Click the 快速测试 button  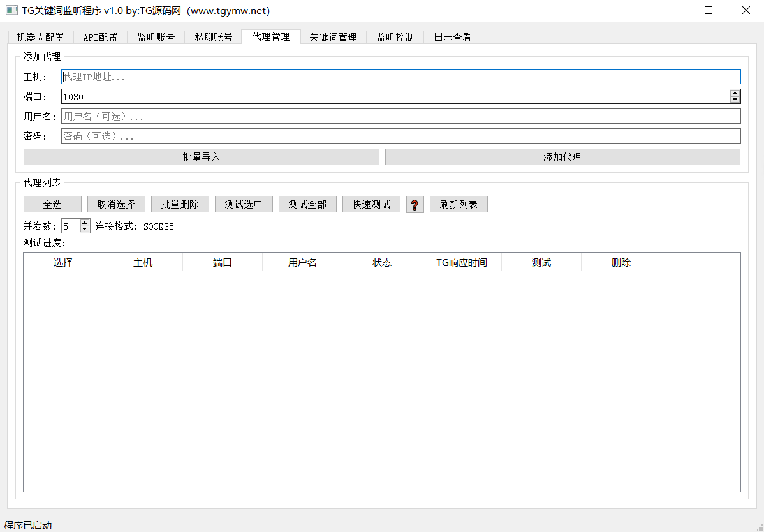371,204
